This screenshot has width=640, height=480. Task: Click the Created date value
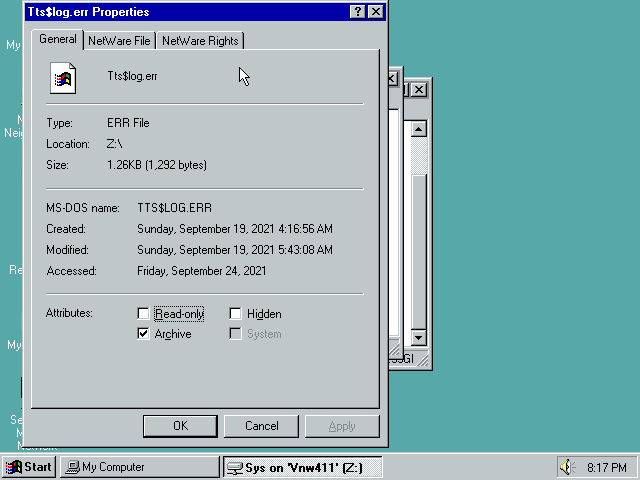[x=235, y=229]
